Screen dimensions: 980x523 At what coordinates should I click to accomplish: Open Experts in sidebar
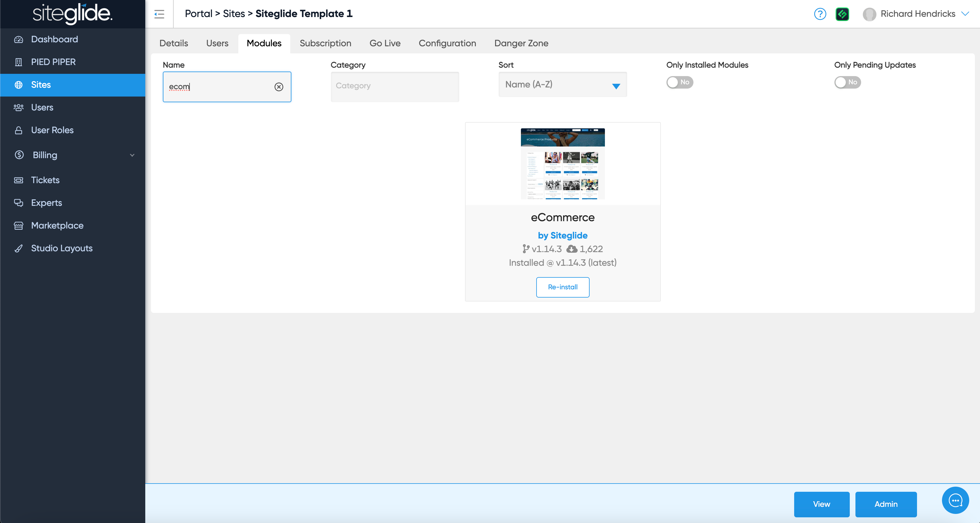pos(73,203)
